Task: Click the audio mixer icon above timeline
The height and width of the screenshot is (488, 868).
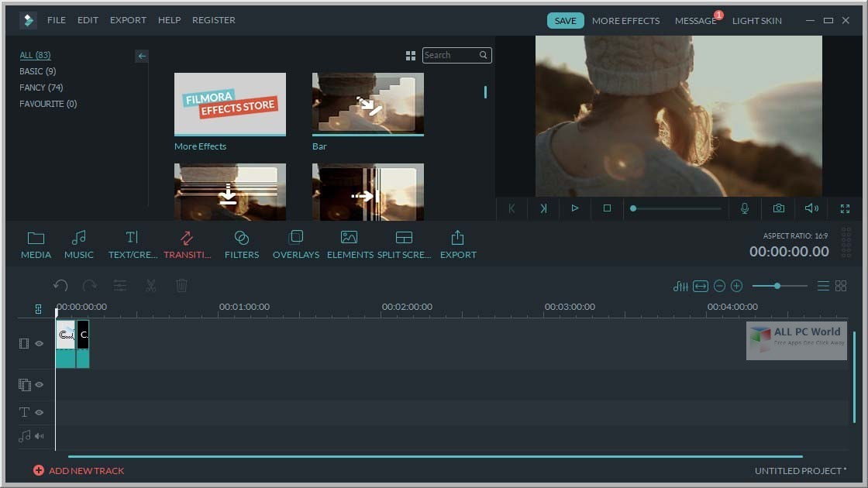Action: click(x=680, y=286)
